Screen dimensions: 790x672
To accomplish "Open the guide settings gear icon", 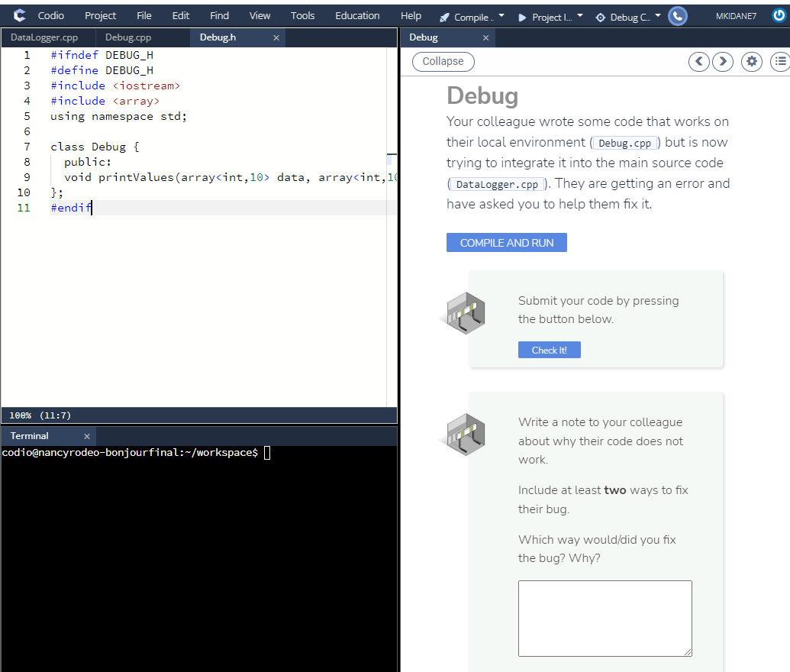I will (x=752, y=62).
